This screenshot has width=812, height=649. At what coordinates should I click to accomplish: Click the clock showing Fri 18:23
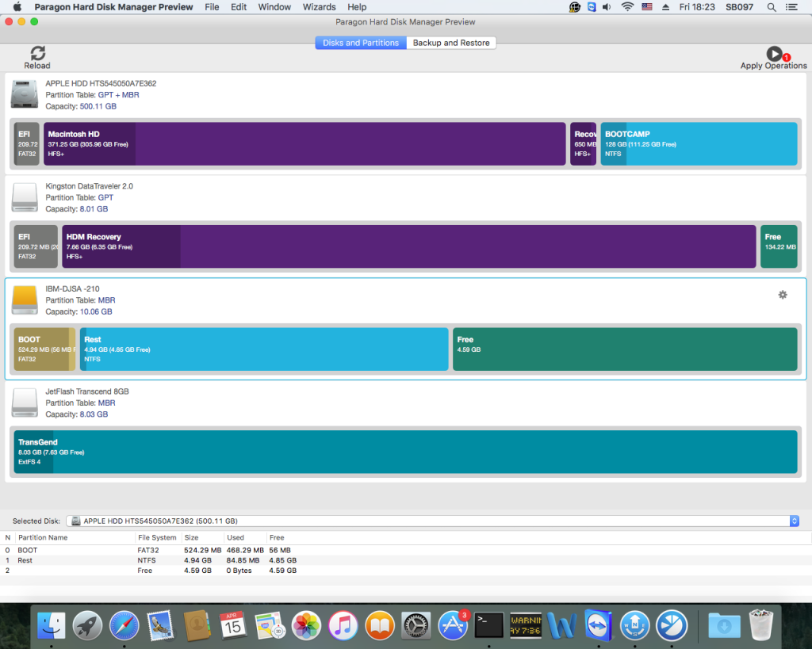coord(696,7)
